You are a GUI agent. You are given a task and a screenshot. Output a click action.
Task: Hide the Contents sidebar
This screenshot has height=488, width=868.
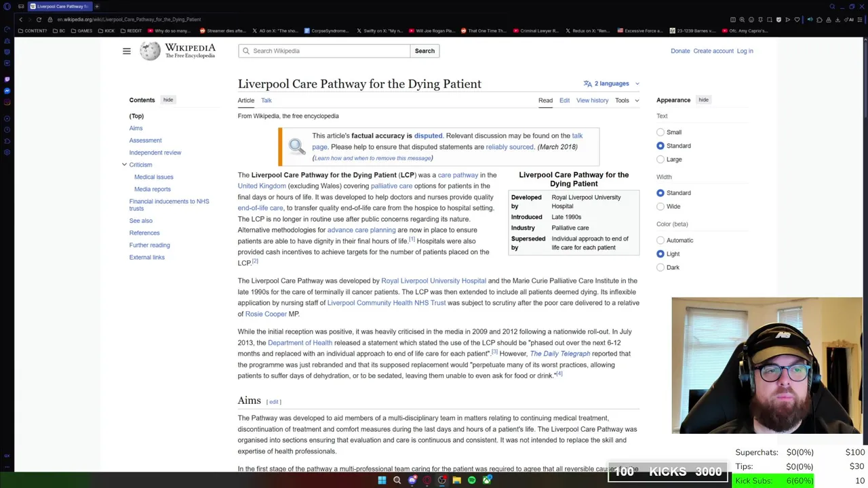tap(168, 100)
